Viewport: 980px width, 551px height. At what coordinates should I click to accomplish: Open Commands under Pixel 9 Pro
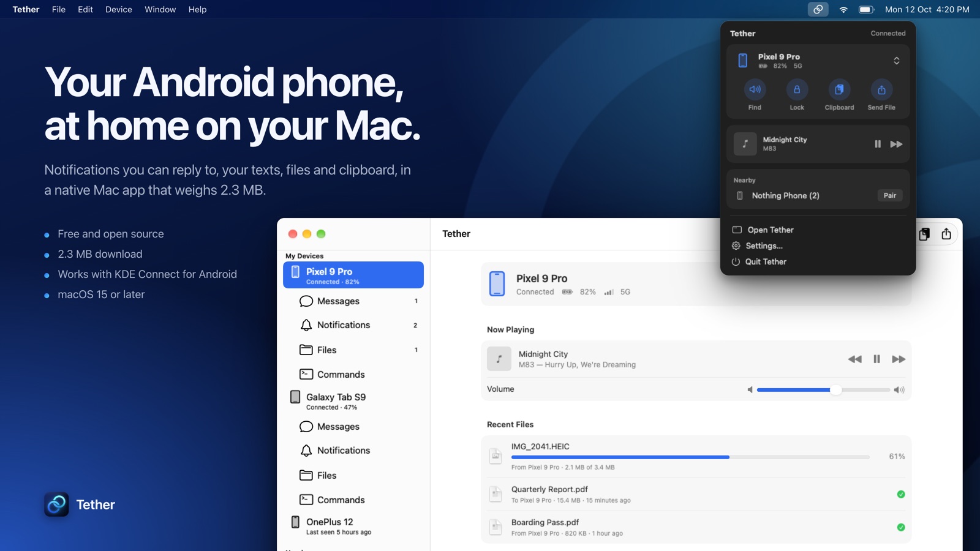tap(353, 375)
